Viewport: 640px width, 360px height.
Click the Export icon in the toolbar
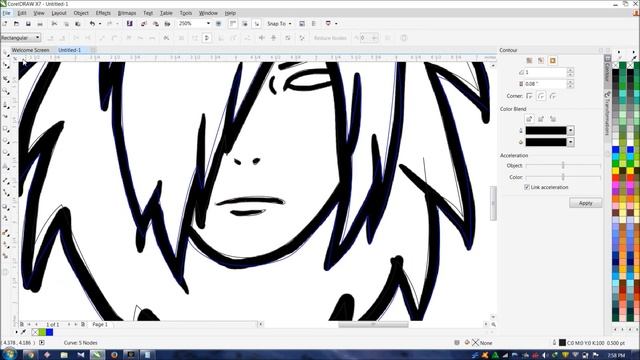click(x=156, y=24)
